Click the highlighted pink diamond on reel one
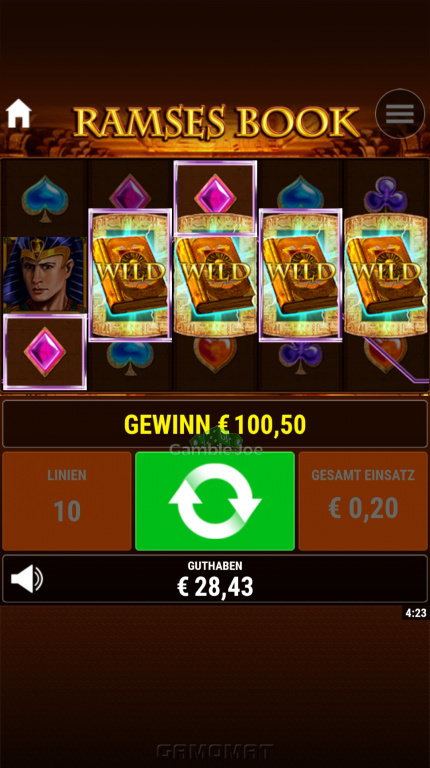The width and height of the screenshot is (430, 768). click(45, 352)
